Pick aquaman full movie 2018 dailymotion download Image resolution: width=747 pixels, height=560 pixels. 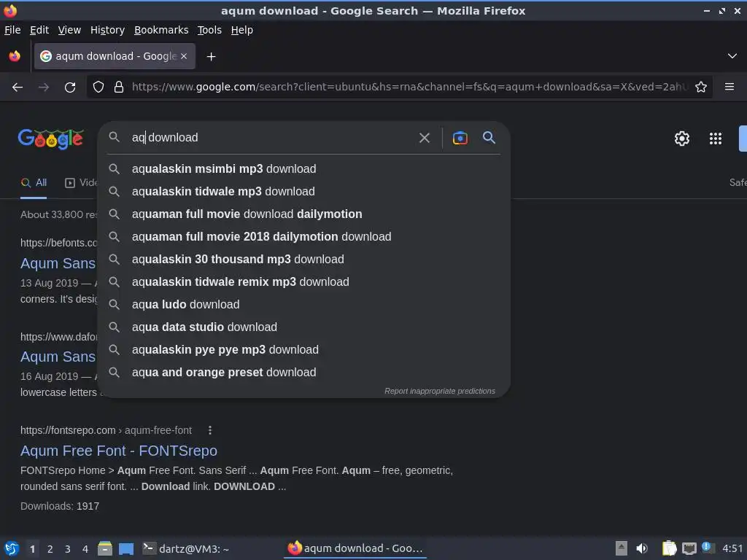(x=303, y=237)
